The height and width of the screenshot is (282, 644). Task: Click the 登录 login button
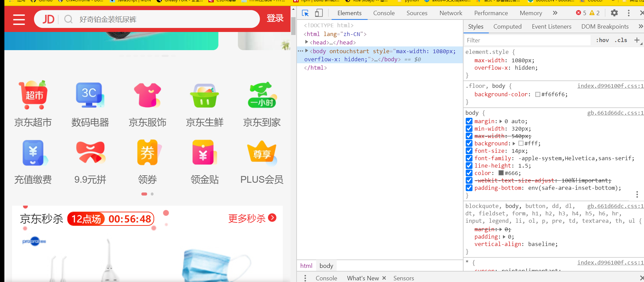coord(275,18)
